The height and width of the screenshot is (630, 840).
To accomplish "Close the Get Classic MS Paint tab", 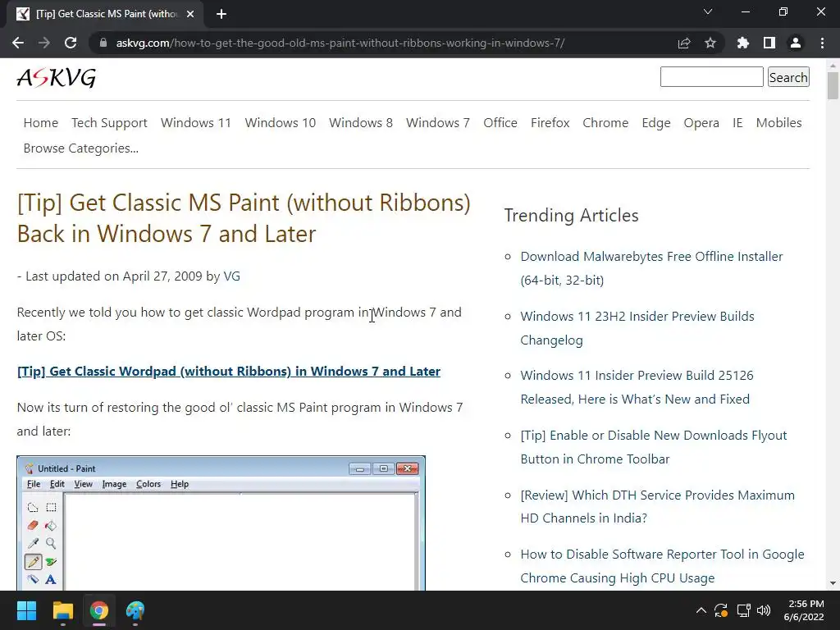I will coord(190,14).
